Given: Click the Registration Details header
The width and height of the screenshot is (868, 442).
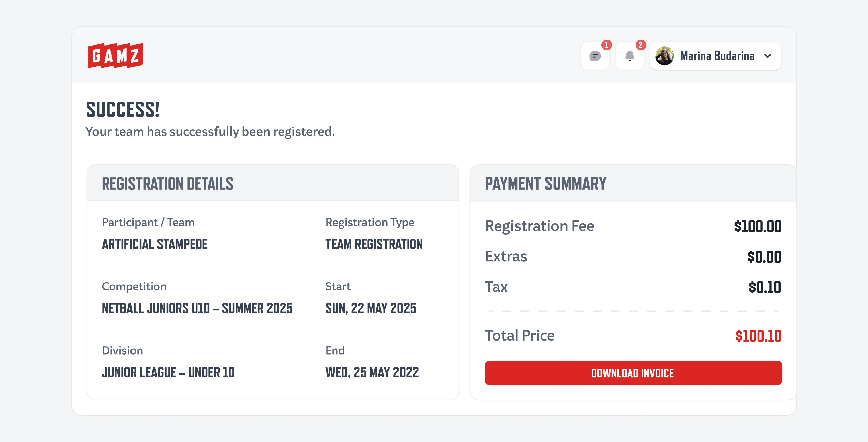Looking at the screenshot, I should coord(167,184).
